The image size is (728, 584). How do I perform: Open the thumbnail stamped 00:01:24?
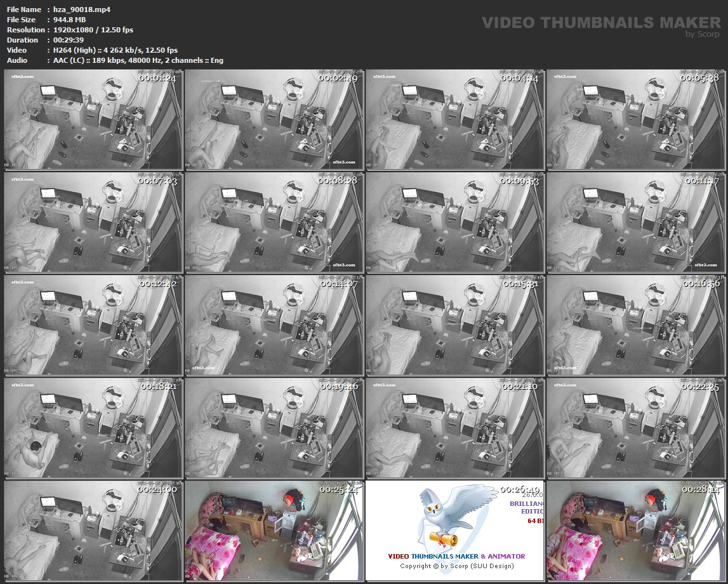(93, 120)
